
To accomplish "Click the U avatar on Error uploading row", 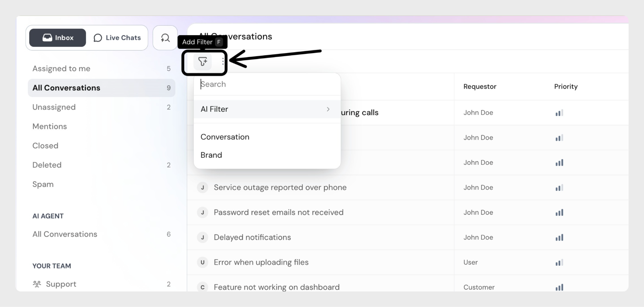I will pyautogui.click(x=202, y=262).
